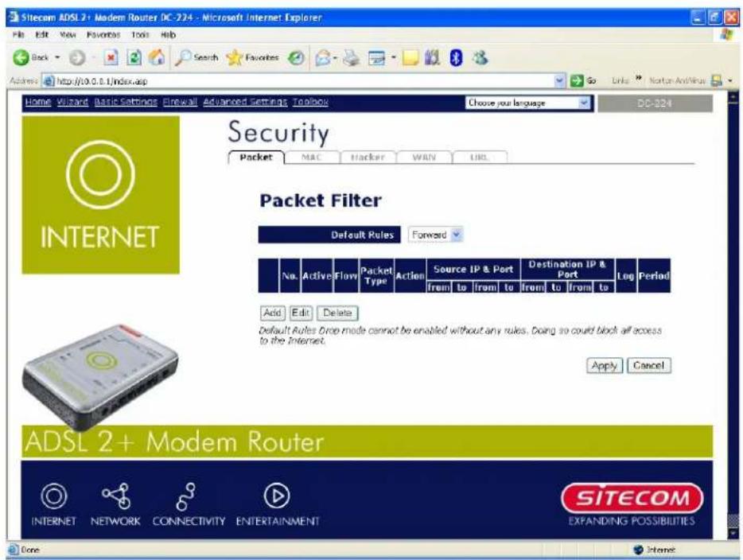Expand the address bar history dropdown arrow

click(560, 80)
